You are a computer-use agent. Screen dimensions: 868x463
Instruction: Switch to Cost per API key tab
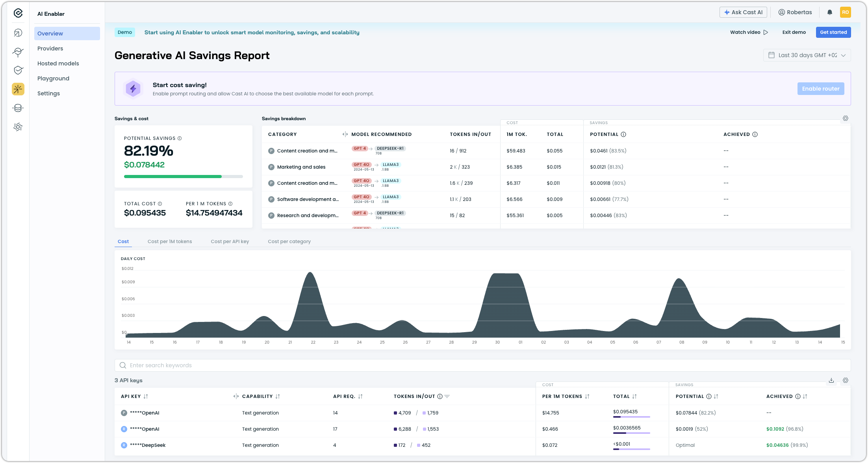[230, 242]
